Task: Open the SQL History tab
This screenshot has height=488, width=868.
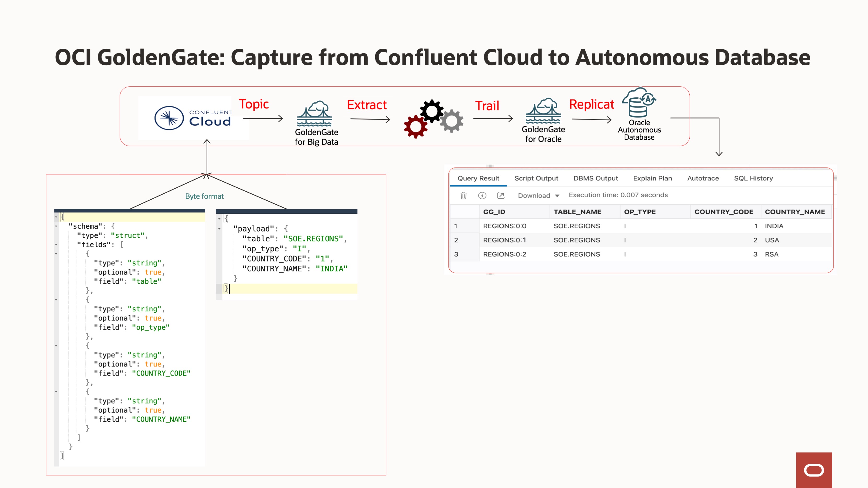Action: pyautogui.click(x=753, y=178)
